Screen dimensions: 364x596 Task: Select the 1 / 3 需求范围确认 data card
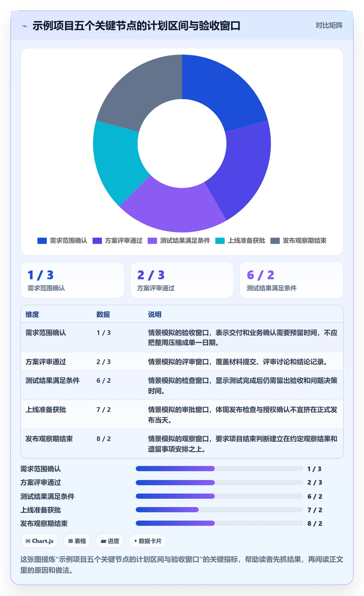[x=73, y=280]
